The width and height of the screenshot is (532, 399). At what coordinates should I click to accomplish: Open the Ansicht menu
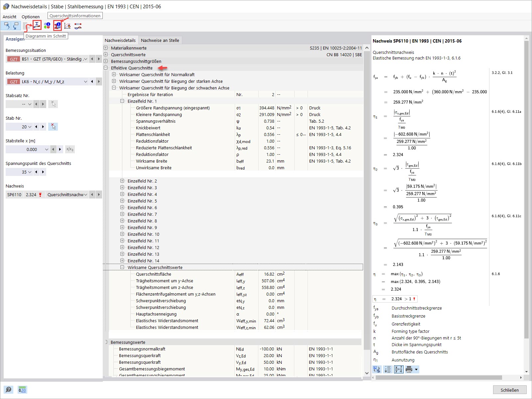pos(9,17)
